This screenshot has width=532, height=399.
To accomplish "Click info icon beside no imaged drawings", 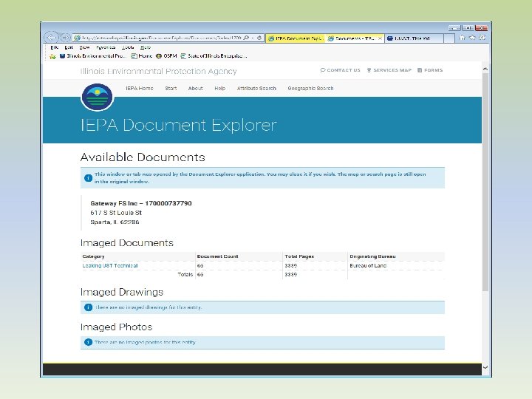I will click(88, 307).
